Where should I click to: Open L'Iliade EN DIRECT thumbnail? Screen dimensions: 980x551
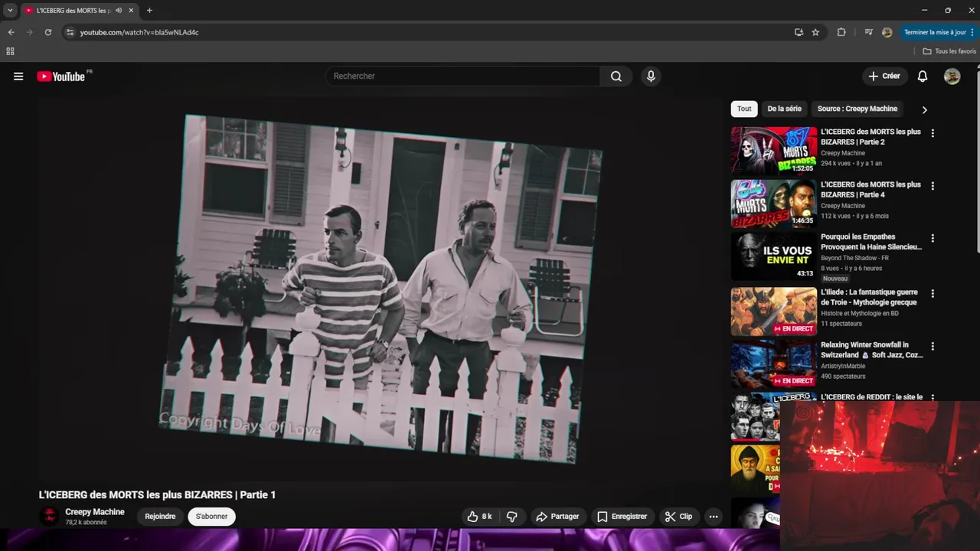(x=773, y=311)
